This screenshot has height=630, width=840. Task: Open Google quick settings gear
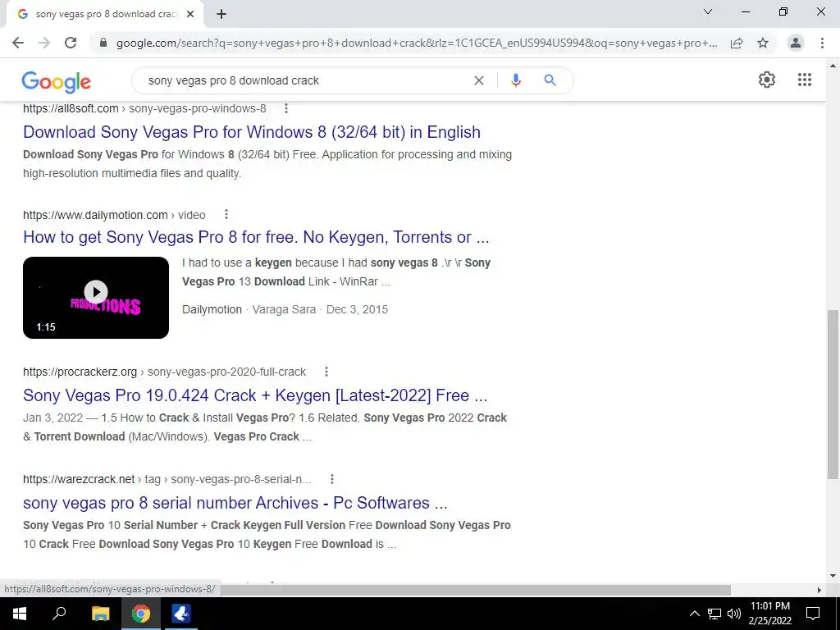[x=767, y=80]
